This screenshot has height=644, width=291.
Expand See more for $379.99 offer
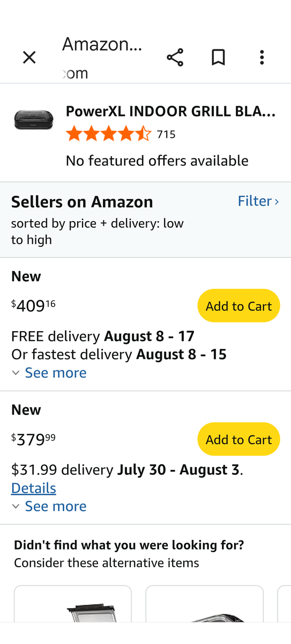tap(56, 506)
